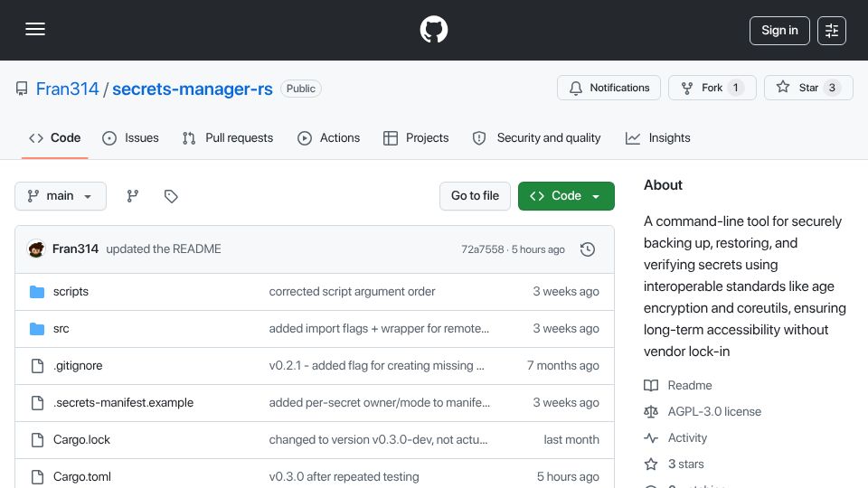Go to GitHub homepage via Octocat logo
The width and height of the screenshot is (868, 488).
433,29
